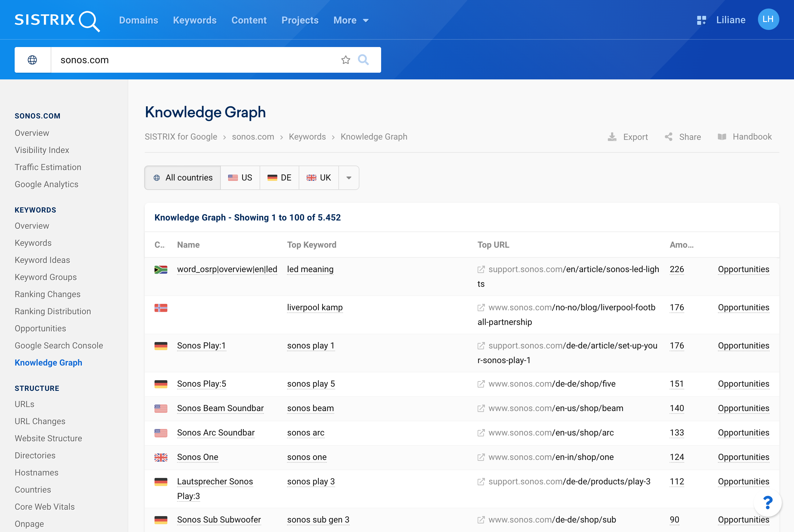
Task: Click the German flag in Sonos Play:5 row
Action: (161, 384)
